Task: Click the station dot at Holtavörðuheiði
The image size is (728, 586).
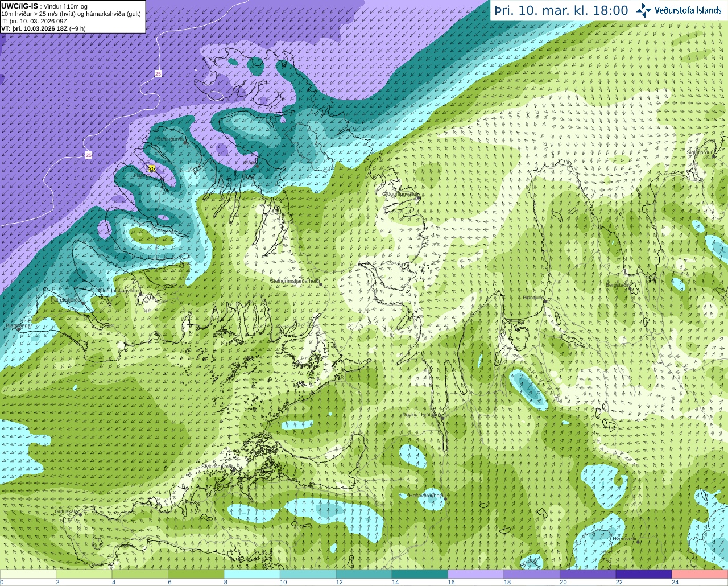Action: click(x=445, y=499)
